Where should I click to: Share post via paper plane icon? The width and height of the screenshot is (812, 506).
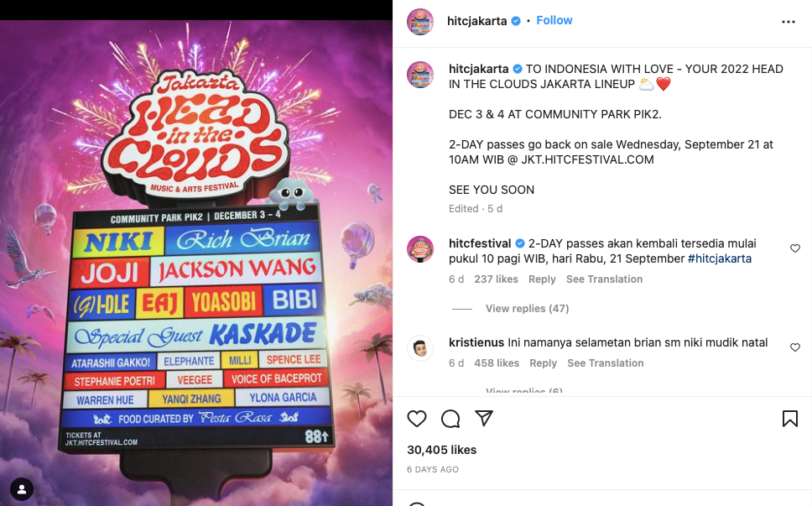coord(484,419)
